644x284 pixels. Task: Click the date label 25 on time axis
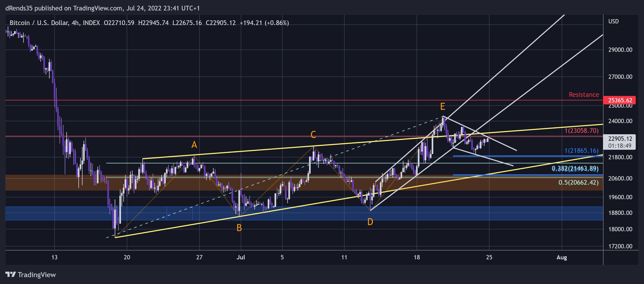click(489, 257)
